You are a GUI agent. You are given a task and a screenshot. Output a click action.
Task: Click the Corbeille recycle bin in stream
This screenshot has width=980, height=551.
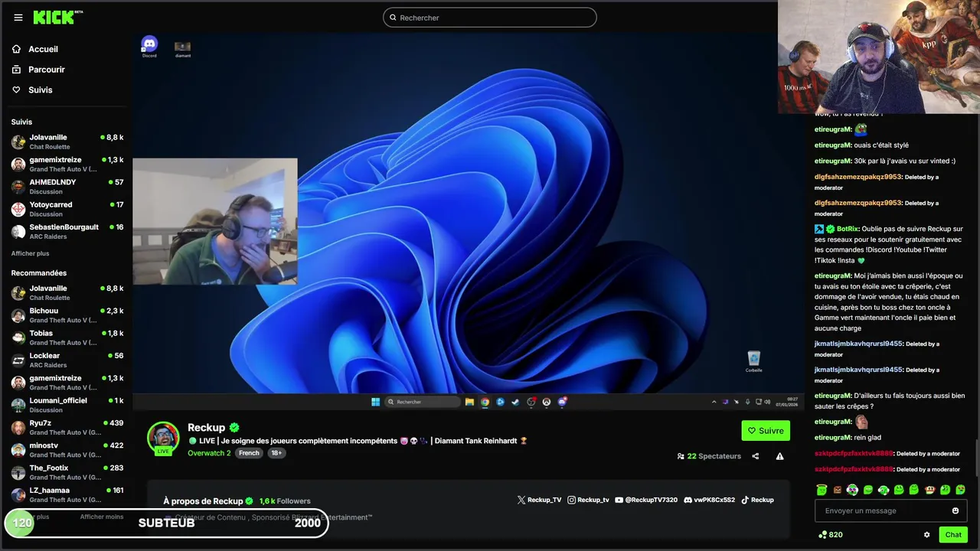754,361
